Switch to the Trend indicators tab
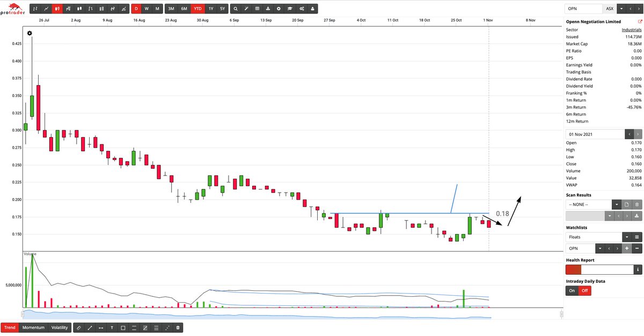The image size is (644, 336). [10, 327]
